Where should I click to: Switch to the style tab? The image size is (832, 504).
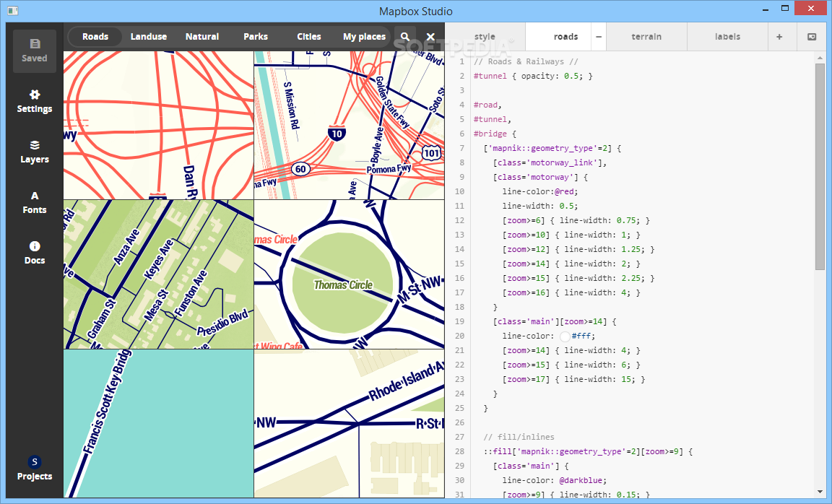tap(485, 37)
